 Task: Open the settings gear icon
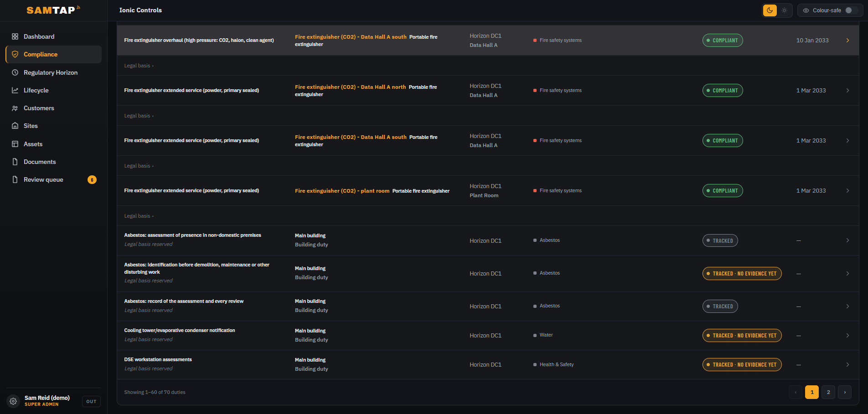pyautogui.click(x=13, y=401)
